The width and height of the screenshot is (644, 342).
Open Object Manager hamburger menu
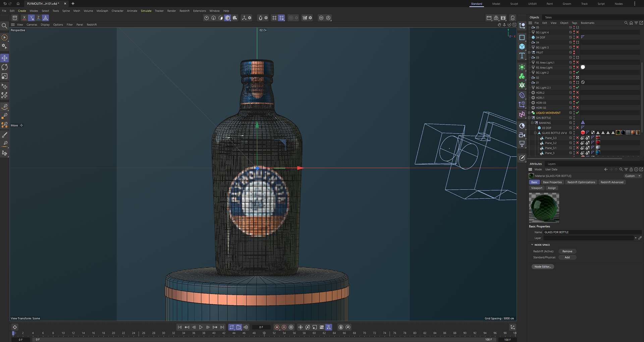530,23
